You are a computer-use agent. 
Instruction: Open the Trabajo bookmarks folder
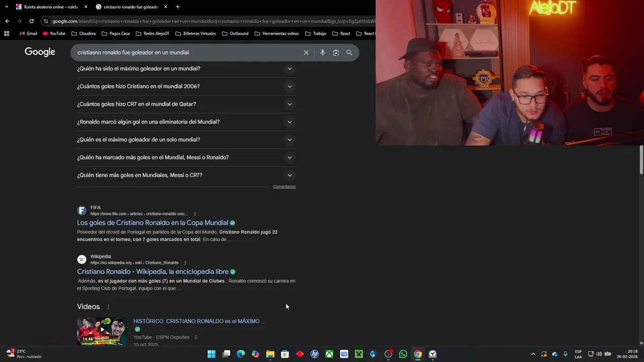point(315,34)
